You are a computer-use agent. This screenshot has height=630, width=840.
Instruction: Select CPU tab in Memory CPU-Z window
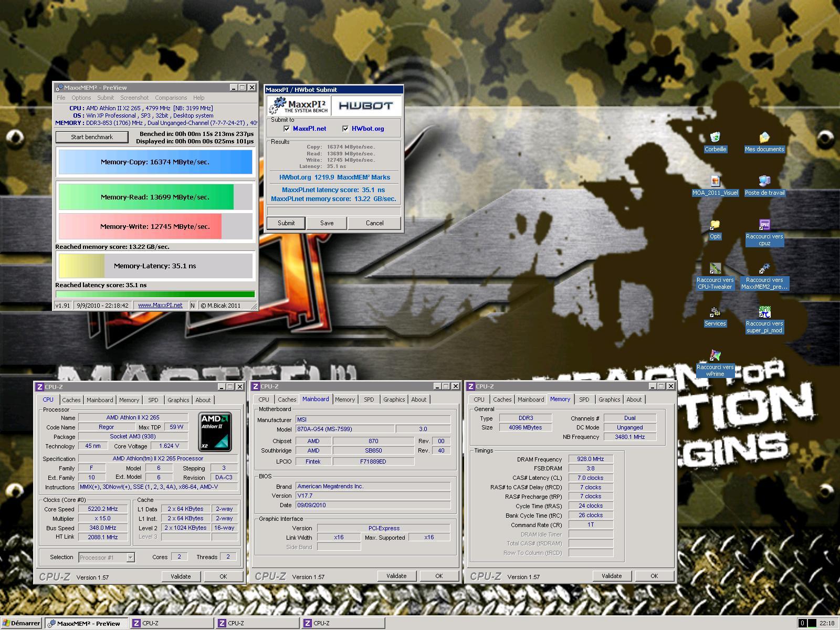pos(479,400)
